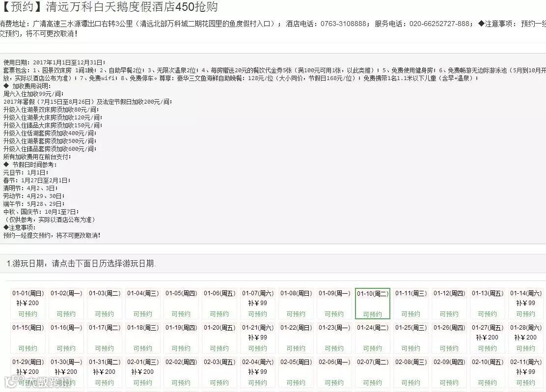546x392 pixels.
Task: Choose the 01-19(周四) booking date
Action: pyautogui.click(x=181, y=338)
